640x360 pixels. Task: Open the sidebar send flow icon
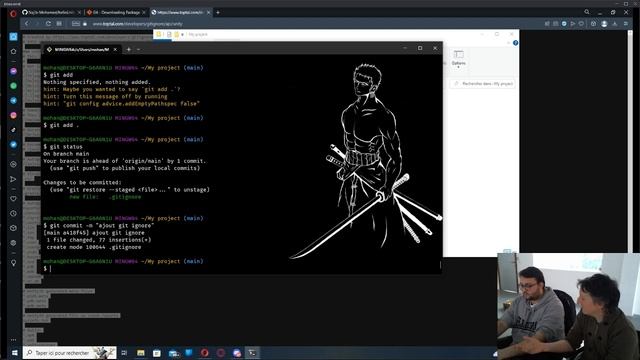pyautogui.click(x=13, y=179)
